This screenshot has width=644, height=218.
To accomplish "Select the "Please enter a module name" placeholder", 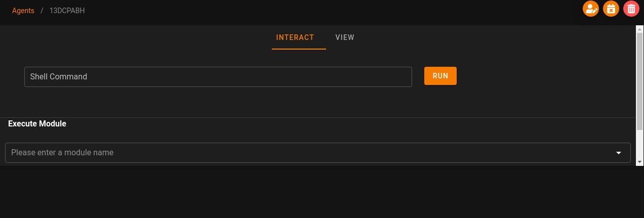I will pyautogui.click(x=62, y=153).
